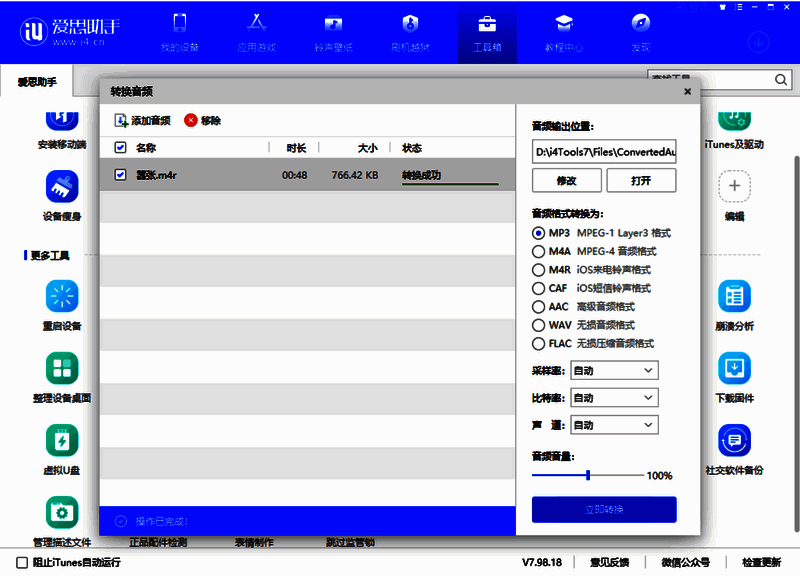Click the 修改 output path button

(x=566, y=181)
